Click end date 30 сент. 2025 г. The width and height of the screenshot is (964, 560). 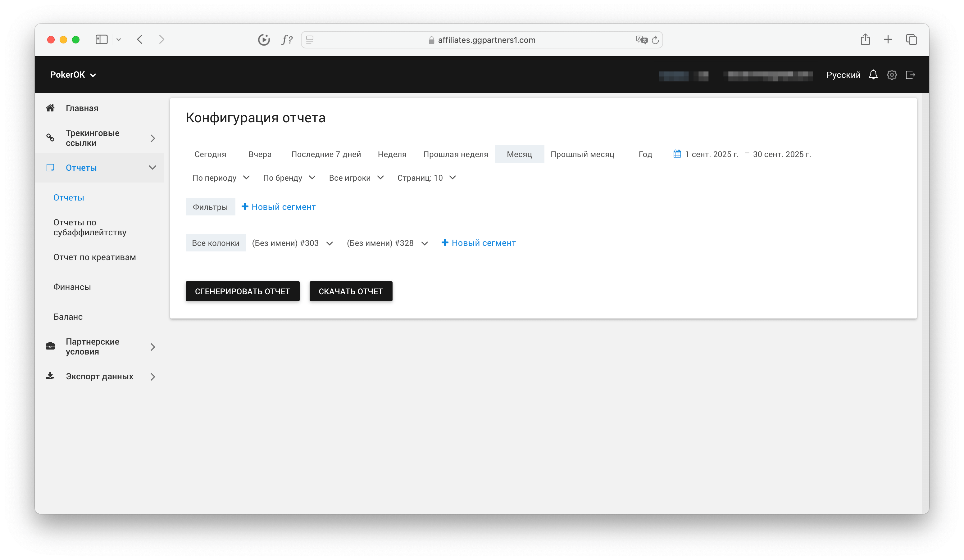coord(781,154)
